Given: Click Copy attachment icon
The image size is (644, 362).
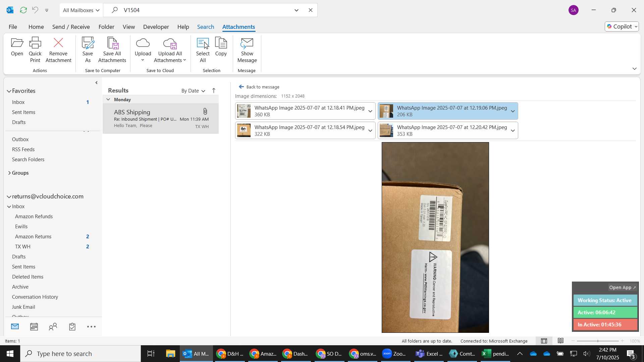Looking at the screenshot, I should point(221,43).
